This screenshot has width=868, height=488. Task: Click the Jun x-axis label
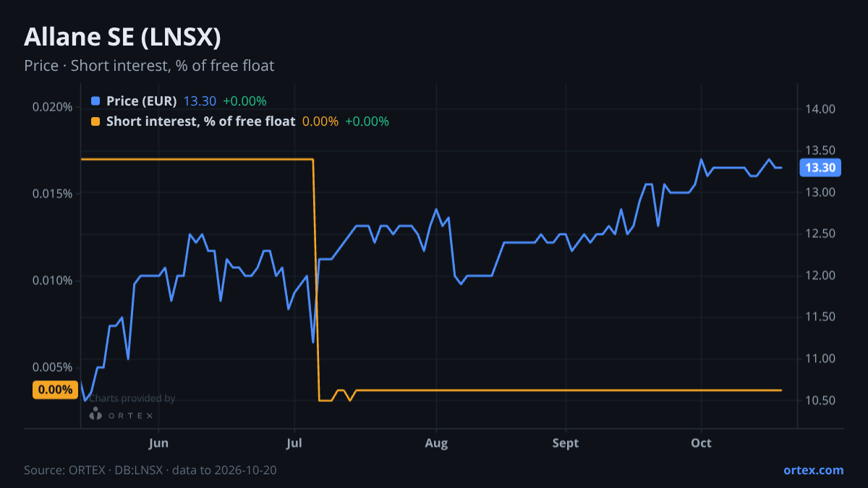tap(158, 443)
